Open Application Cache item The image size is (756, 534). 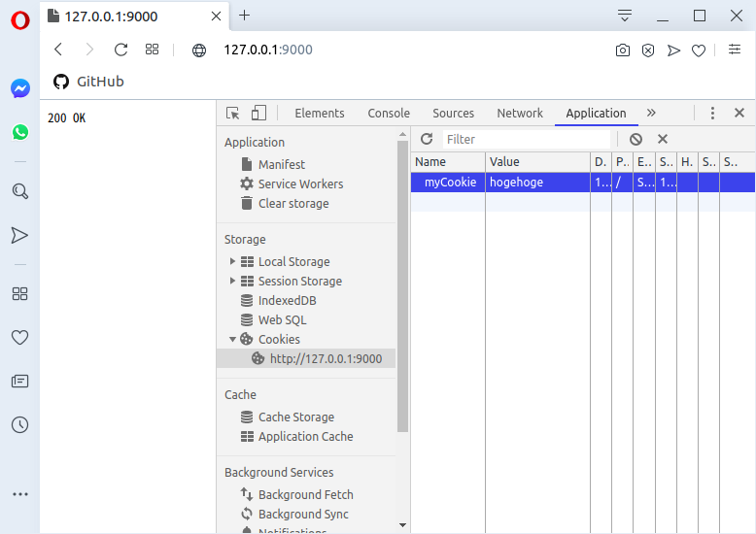[x=306, y=437]
